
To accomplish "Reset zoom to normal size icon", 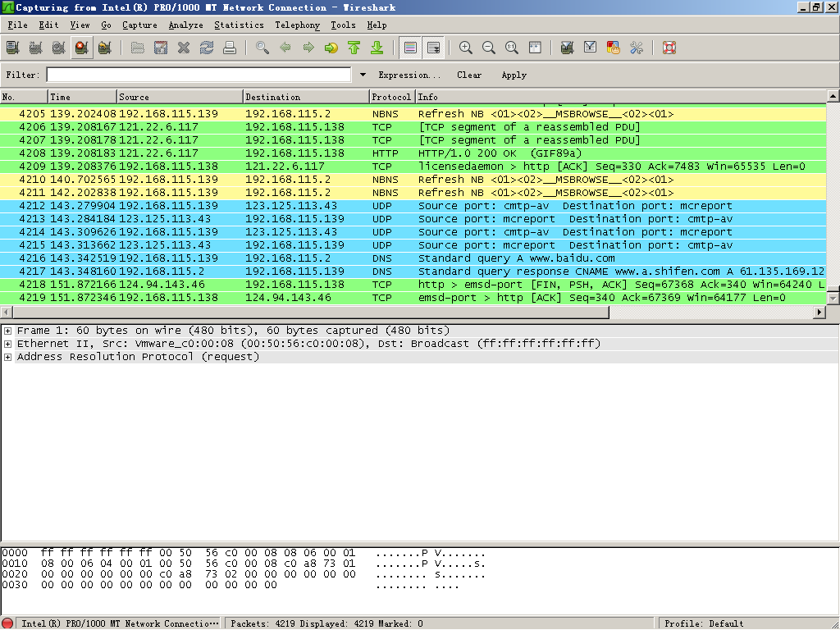I will 512,48.
